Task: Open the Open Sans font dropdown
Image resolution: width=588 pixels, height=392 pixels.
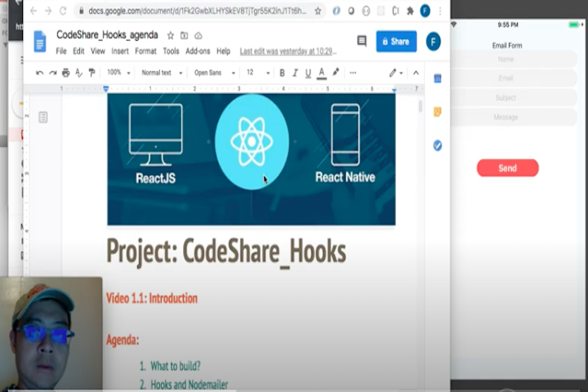Action: 215,73
